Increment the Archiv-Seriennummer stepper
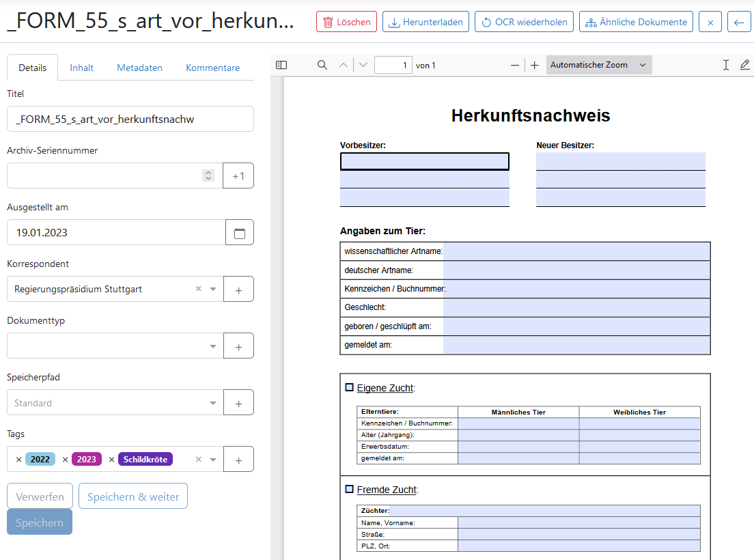 (208, 173)
